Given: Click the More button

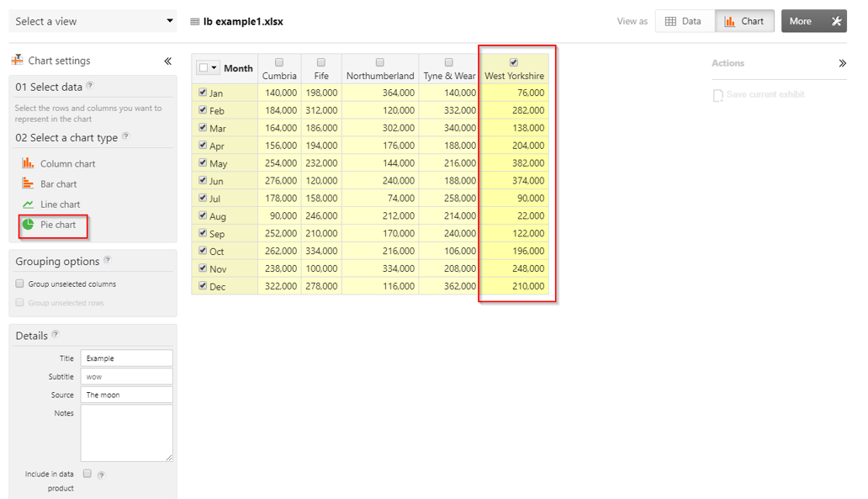Looking at the screenshot, I should 813,21.
